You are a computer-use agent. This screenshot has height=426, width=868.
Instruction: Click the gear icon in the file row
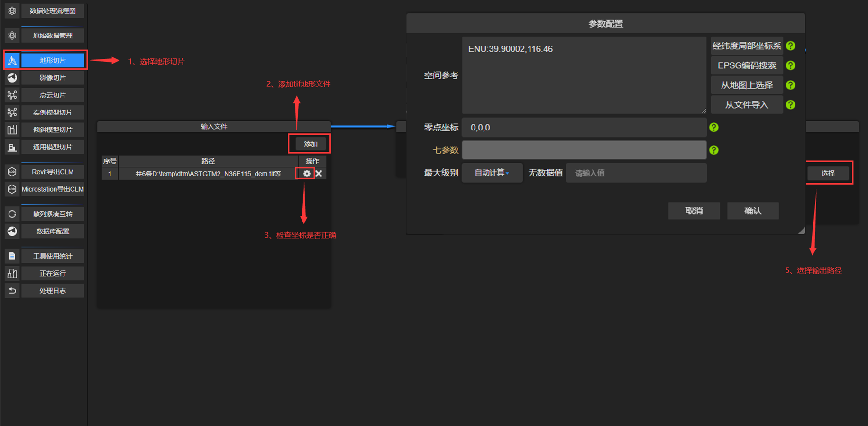click(x=307, y=174)
